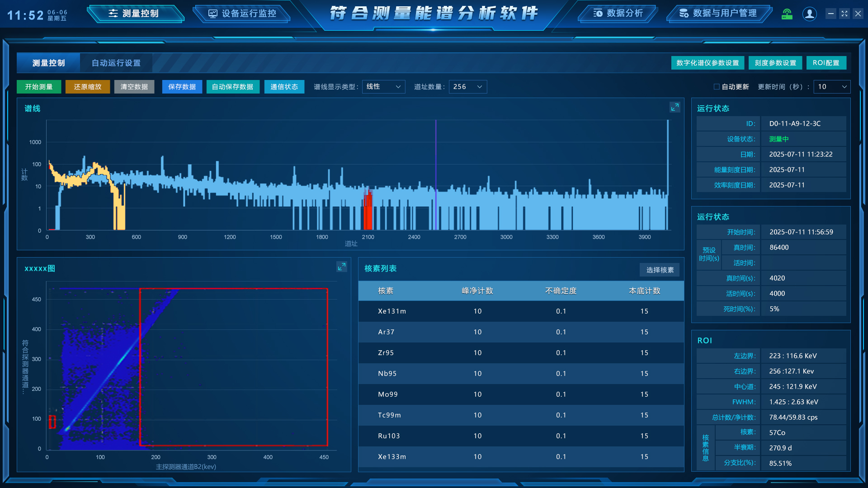Select the 测量控制 sub-tab
The height and width of the screenshot is (488, 868).
[x=49, y=63]
